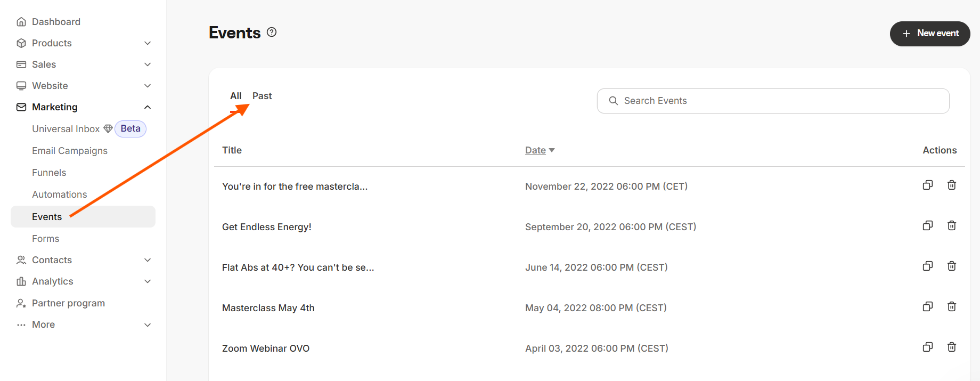Viewport: 980px width, 381px height.
Task: Expand the Contacts sidebar chevron
Action: [148, 260]
